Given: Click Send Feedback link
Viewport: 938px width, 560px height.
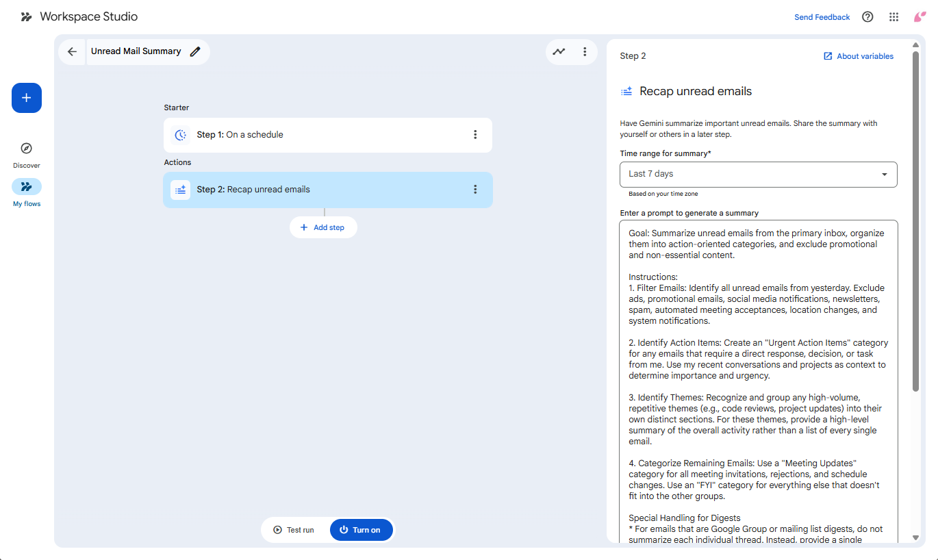Looking at the screenshot, I should point(822,17).
